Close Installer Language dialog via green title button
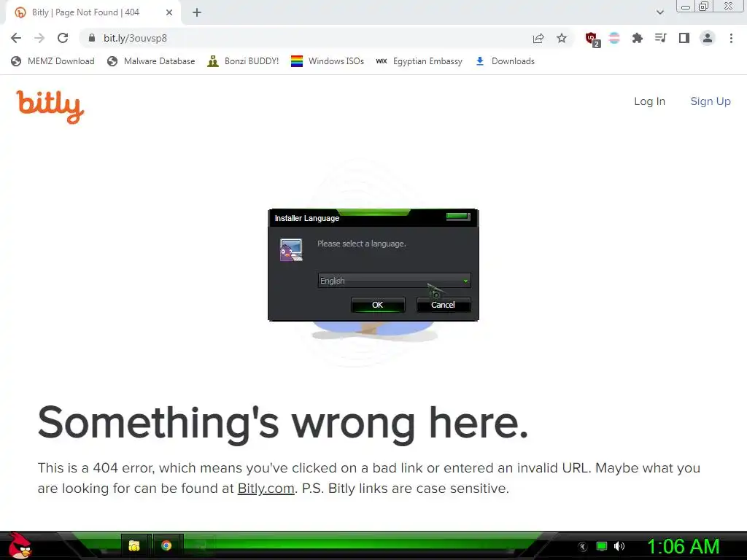This screenshot has width=747, height=560. (x=458, y=217)
